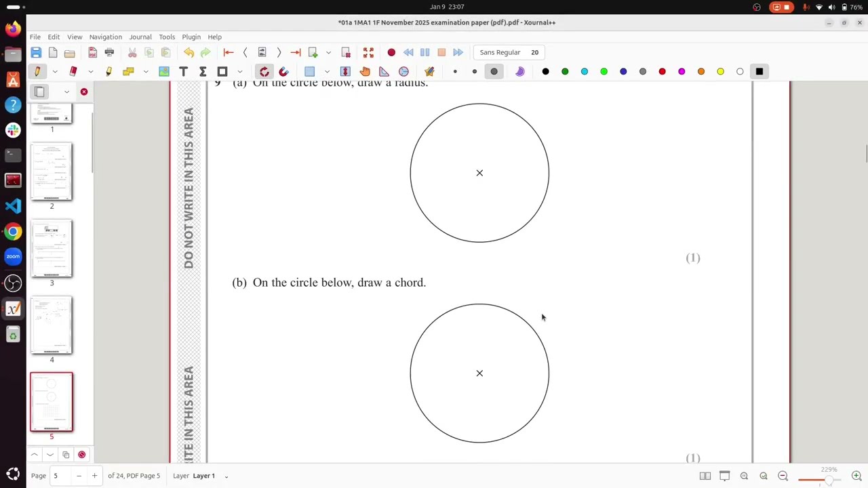Close the sidebar with red X
Screen dimensions: 868x488
84,91
